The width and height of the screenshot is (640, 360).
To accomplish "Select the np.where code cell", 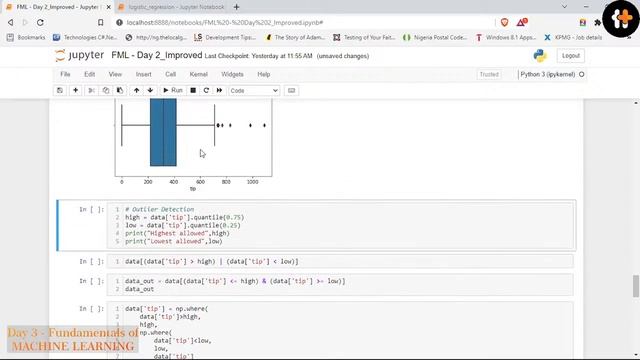I will click(340, 331).
